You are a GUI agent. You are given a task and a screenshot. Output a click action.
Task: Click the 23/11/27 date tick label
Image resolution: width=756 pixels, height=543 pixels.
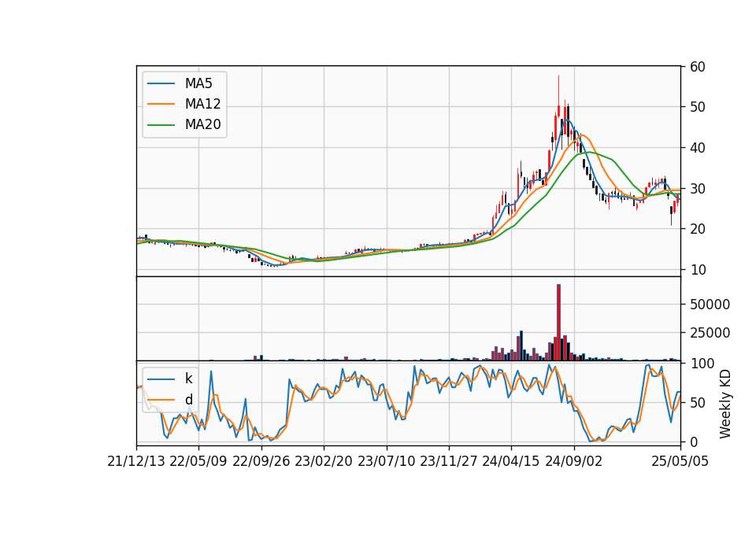pyautogui.click(x=448, y=461)
